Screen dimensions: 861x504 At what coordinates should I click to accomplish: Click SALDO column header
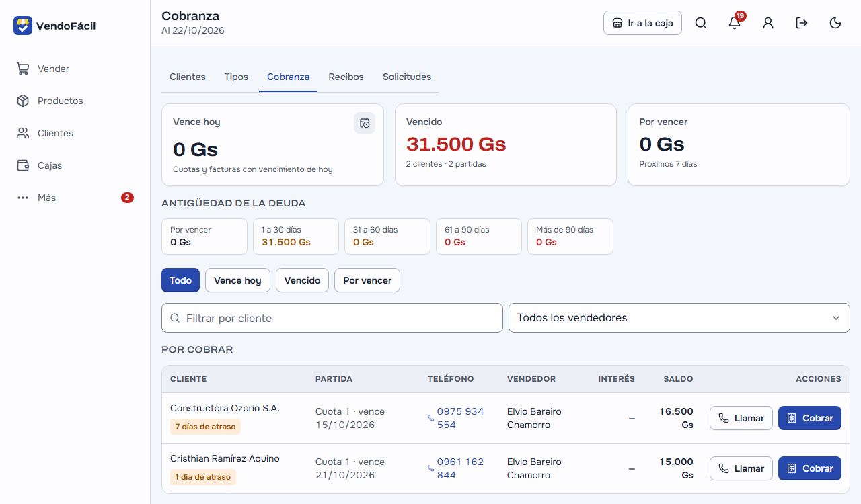(678, 379)
